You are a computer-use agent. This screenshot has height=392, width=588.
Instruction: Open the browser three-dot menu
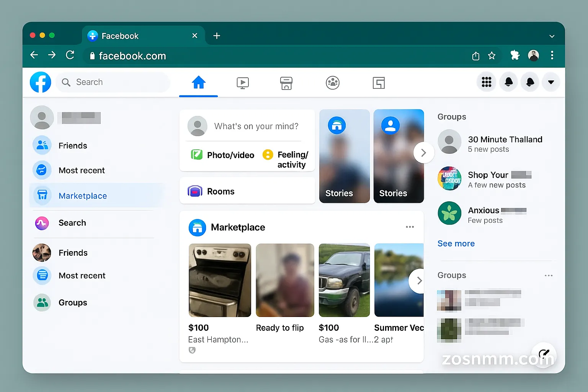pos(552,55)
